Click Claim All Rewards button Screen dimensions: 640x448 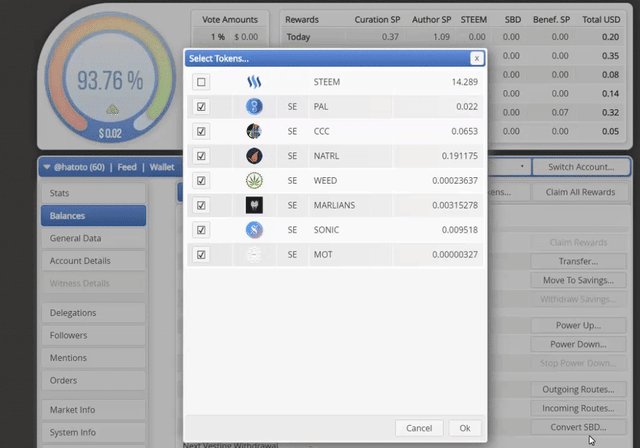[x=580, y=192]
